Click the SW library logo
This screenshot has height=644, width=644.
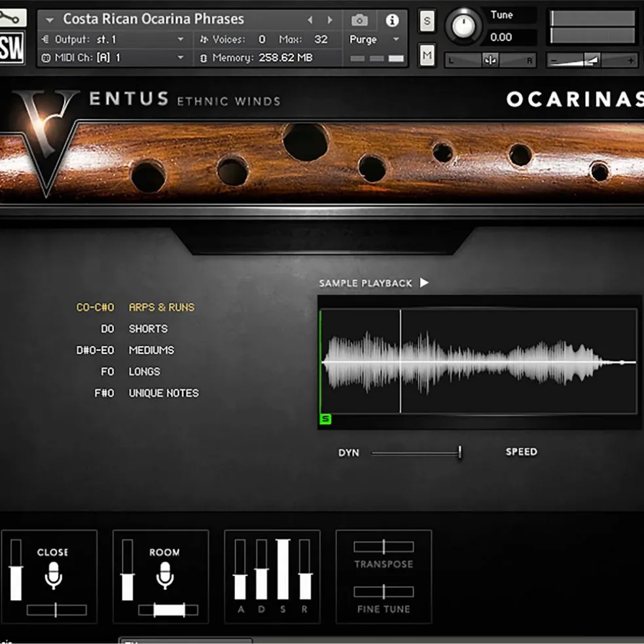(12, 48)
